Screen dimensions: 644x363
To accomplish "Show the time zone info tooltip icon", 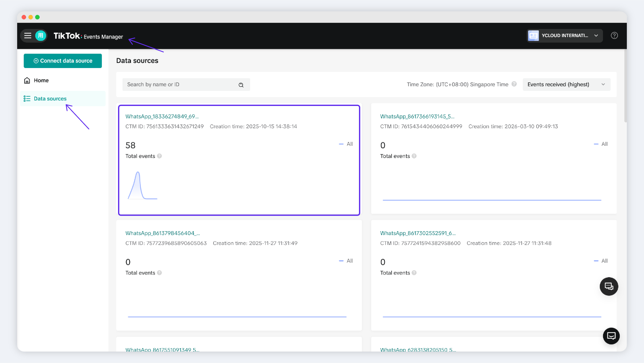I will point(514,84).
